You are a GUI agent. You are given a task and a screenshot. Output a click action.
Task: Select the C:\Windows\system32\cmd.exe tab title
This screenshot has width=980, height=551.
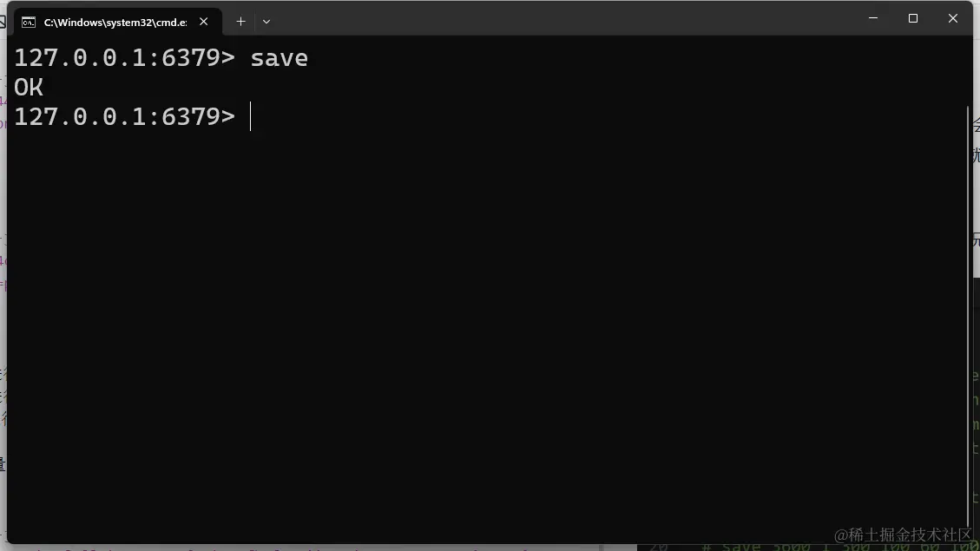coord(115,23)
